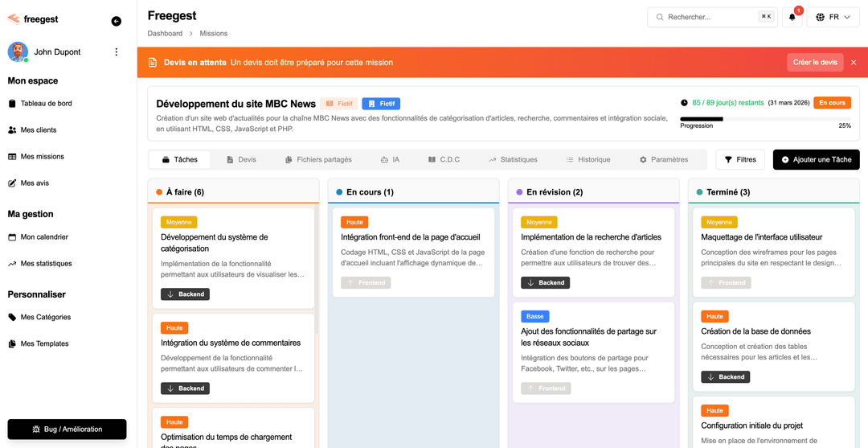This screenshot has width=868, height=448.
Task: Click the Backend tag on the categorisation task
Action: point(185,294)
